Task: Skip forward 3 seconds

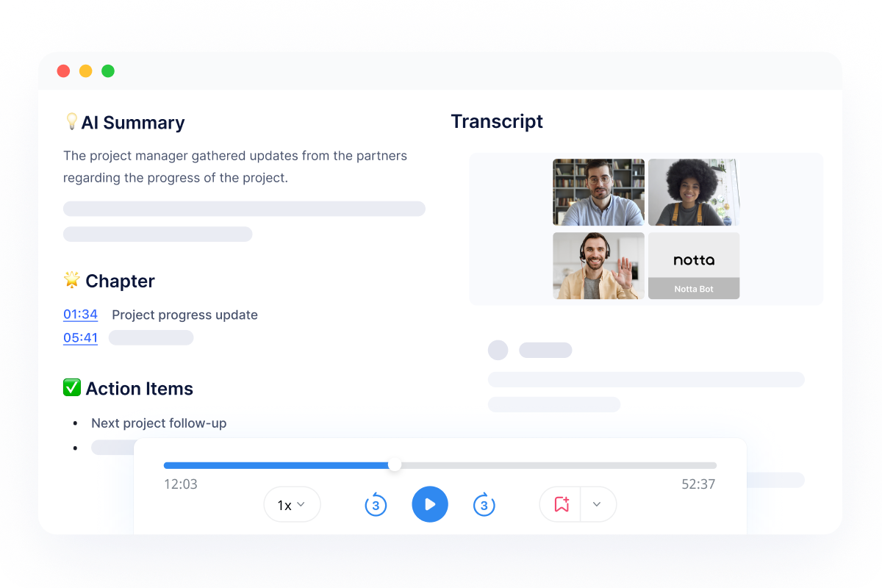Action: (484, 504)
